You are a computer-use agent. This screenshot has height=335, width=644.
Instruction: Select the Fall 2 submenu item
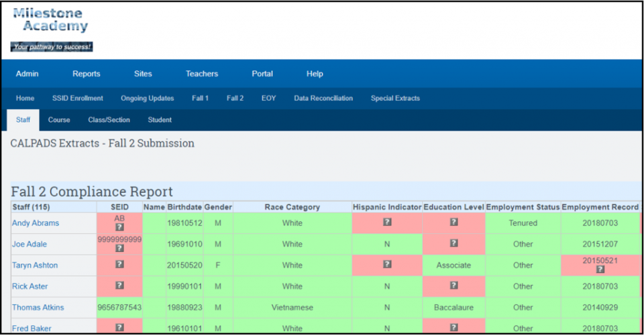pos(235,98)
